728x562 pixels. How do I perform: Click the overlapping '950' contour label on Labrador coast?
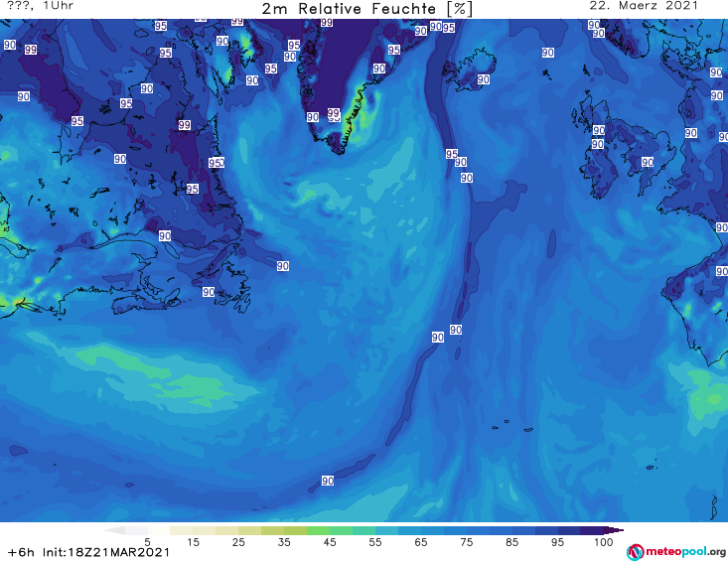[217, 163]
